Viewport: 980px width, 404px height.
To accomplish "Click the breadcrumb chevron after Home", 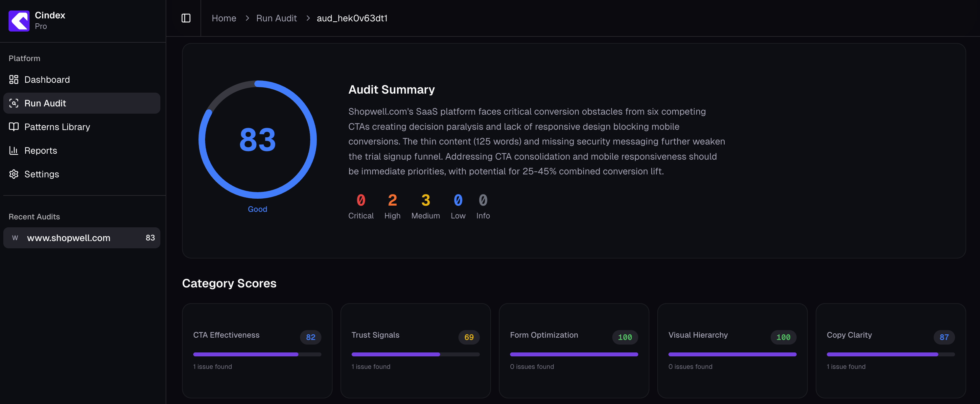I will pos(247,18).
